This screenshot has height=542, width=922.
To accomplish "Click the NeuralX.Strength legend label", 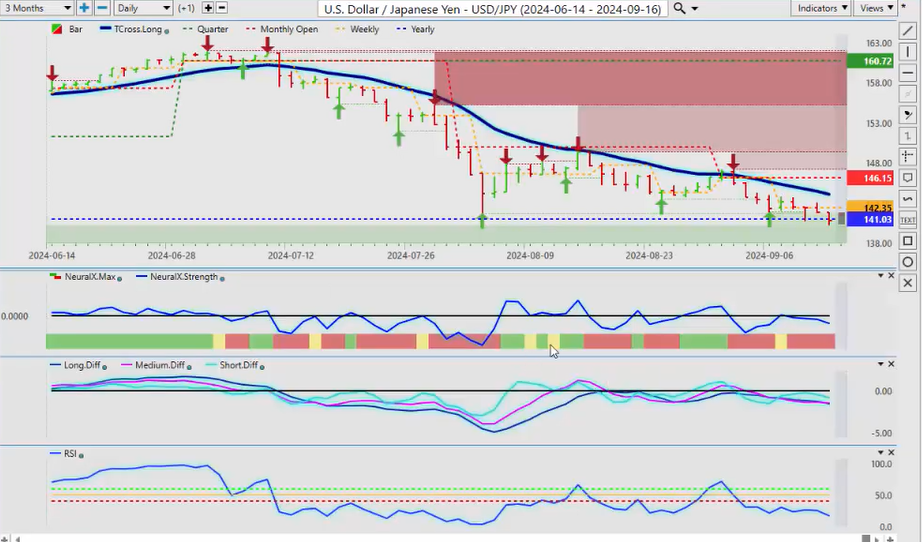I will coord(184,276).
